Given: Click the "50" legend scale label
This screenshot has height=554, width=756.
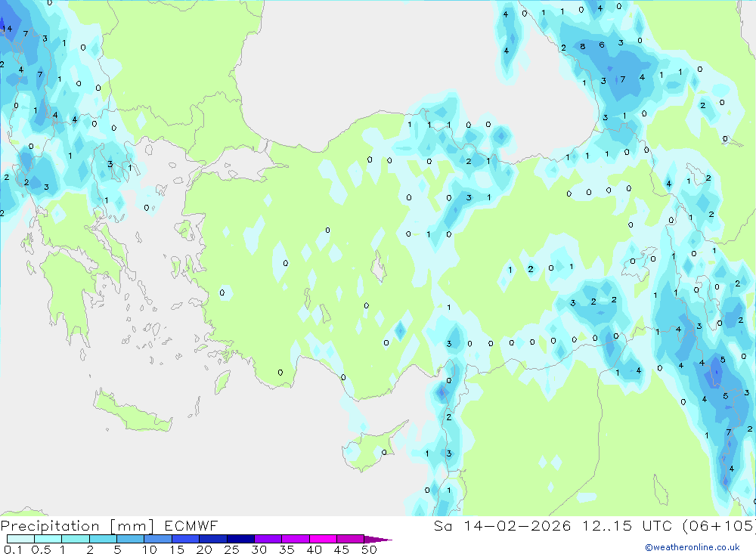Looking at the screenshot, I should click(x=369, y=549).
